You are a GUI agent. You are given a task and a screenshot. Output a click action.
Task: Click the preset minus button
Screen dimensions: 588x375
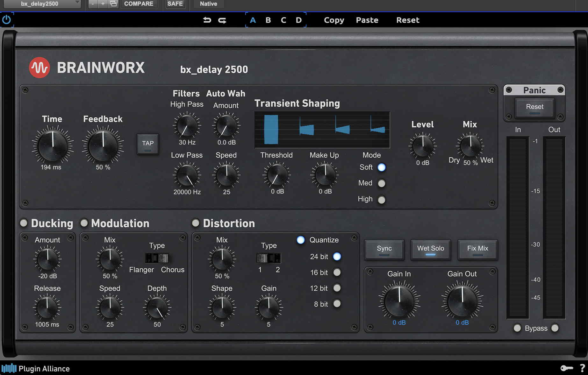(93, 4)
